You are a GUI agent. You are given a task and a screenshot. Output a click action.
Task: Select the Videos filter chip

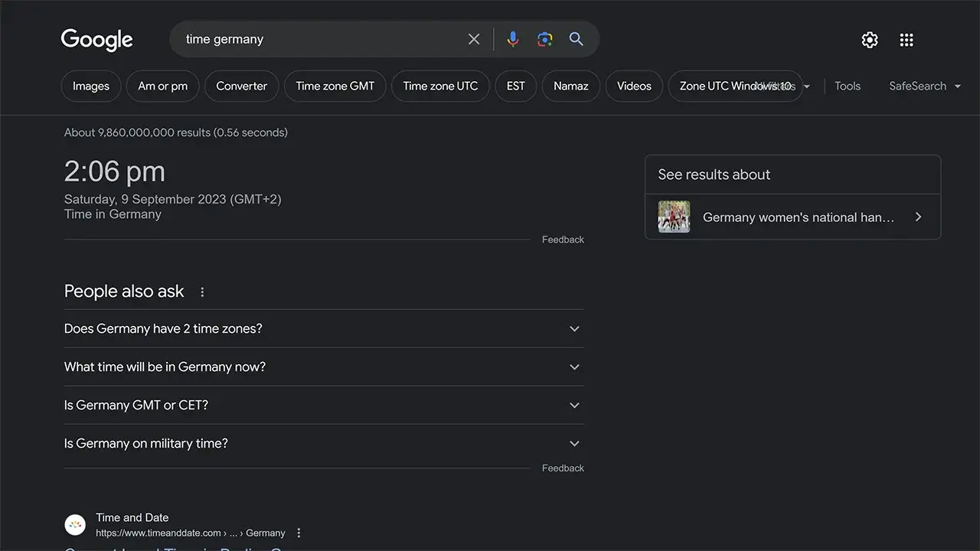[x=634, y=86]
